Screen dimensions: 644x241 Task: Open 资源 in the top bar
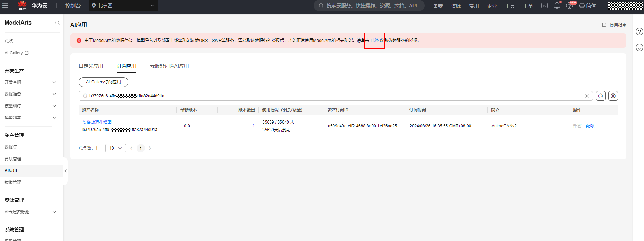pyautogui.click(x=456, y=6)
